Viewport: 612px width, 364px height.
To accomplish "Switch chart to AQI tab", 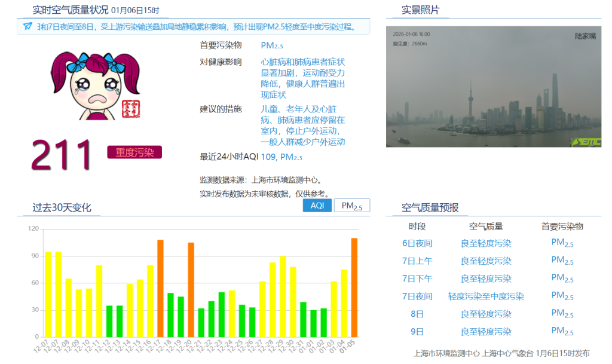I will pyautogui.click(x=317, y=206).
